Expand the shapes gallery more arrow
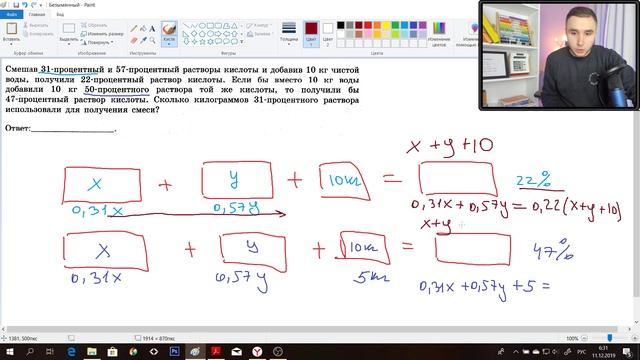 [x=241, y=42]
